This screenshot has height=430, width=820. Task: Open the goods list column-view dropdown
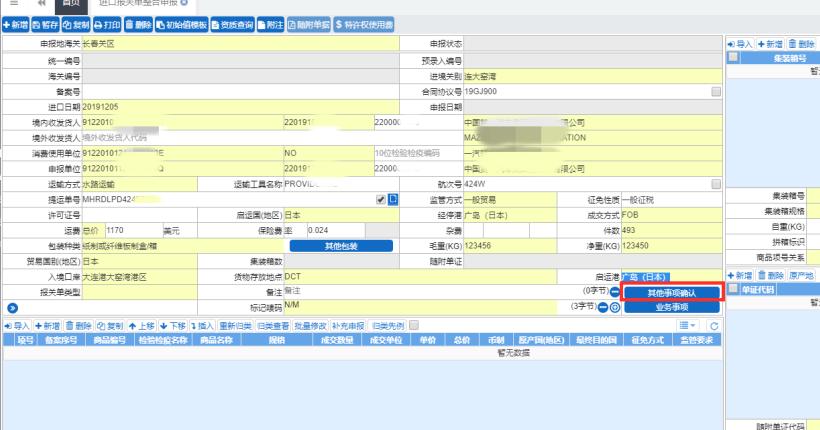pyautogui.click(x=687, y=325)
